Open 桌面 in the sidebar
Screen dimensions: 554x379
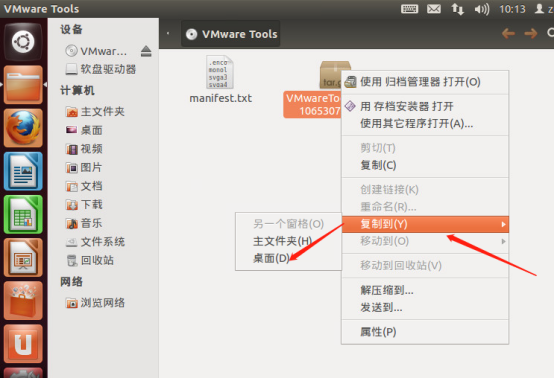(x=84, y=130)
